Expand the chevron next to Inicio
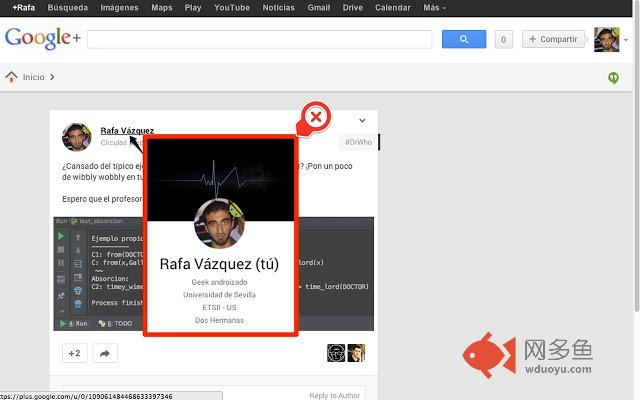 point(52,77)
